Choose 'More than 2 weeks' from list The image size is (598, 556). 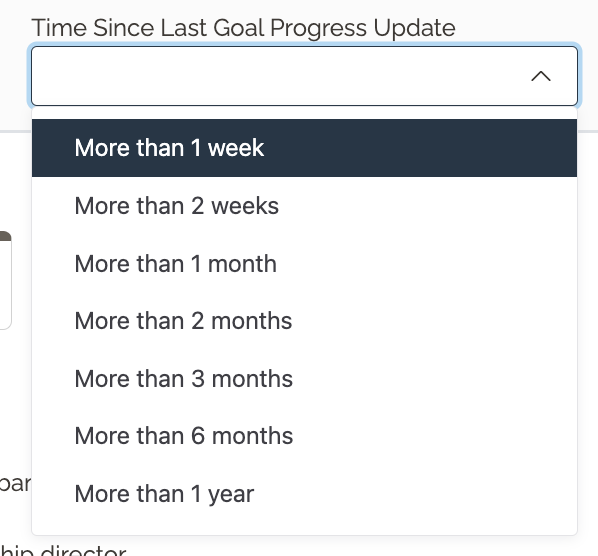[x=304, y=206]
